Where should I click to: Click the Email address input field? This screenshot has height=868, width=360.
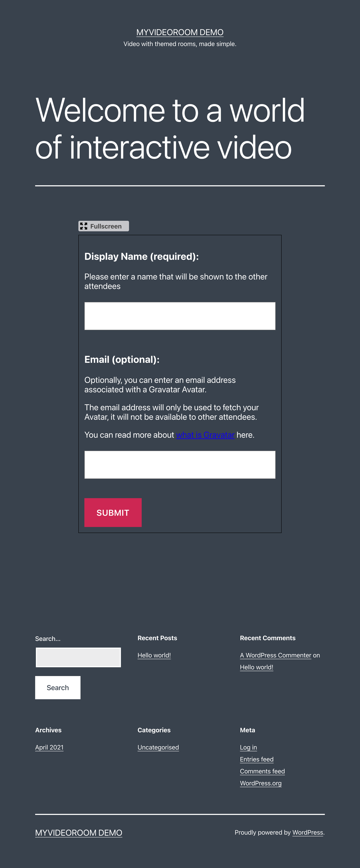(180, 464)
